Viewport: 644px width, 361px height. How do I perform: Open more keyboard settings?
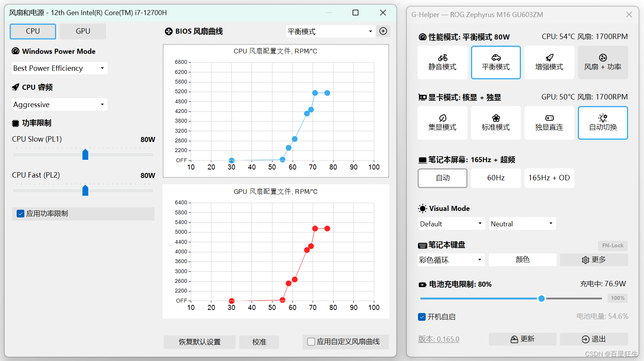click(x=594, y=260)
